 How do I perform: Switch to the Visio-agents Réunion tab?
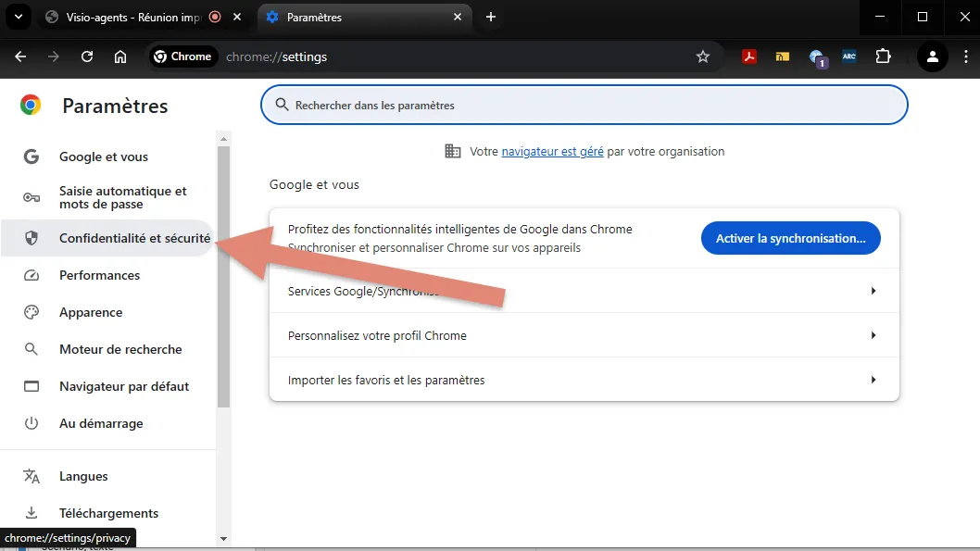coord(132,18)
